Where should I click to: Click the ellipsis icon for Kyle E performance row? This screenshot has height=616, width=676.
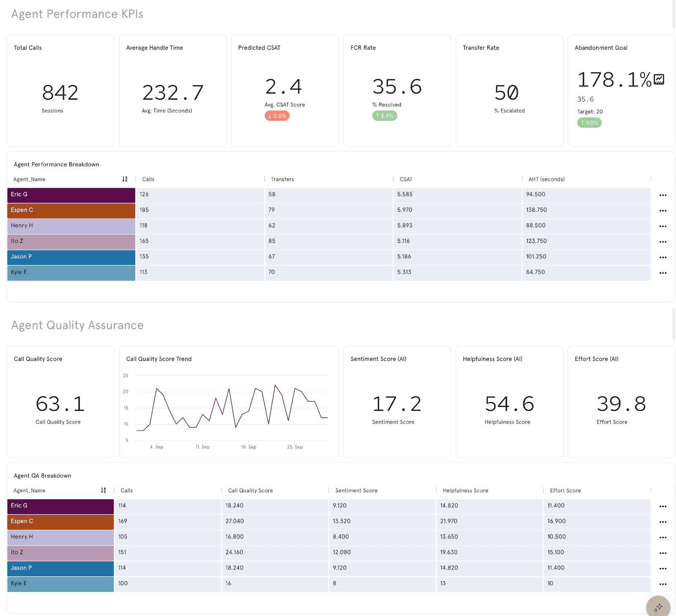[x=662, y=273]
